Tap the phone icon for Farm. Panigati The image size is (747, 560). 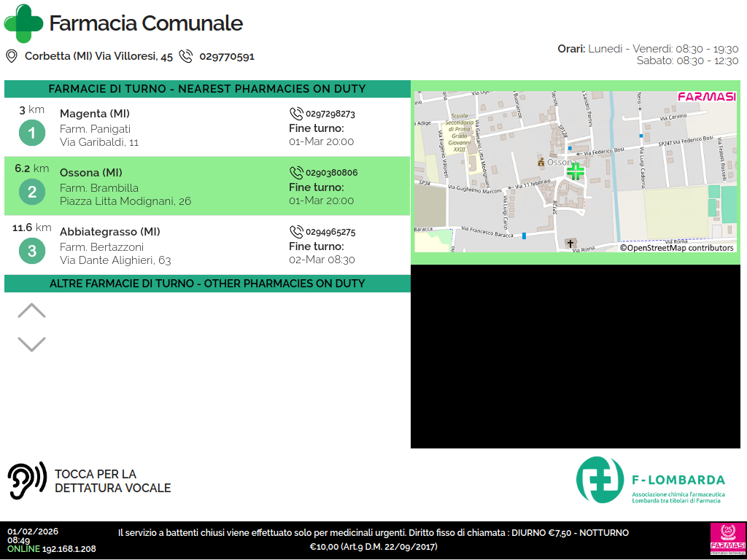tap(296, 114)
